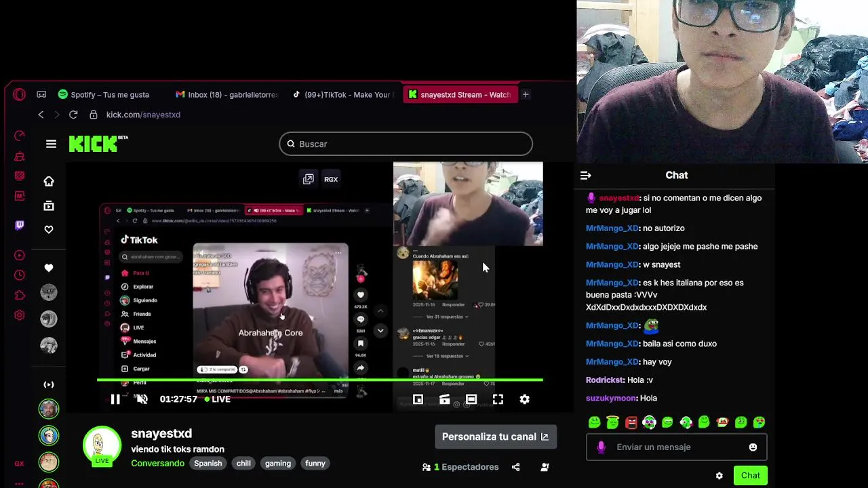Go to Kick home via sidebar house icon
The height and width of the screenshot is (488, 868).
(x=49, y=182)
